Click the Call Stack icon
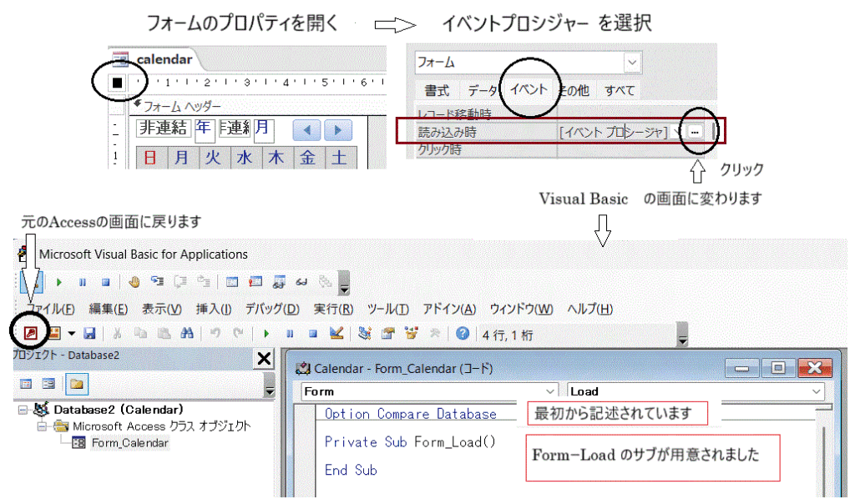This screenshot has height=504, width=855. click(x=326, y=282)
